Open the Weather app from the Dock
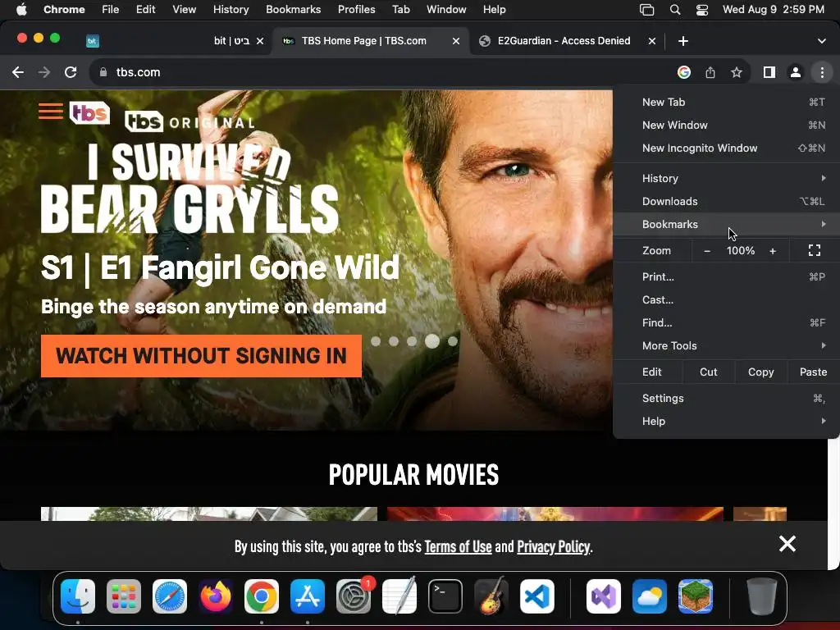The height and width of the screenshot is (630, 840). pyautogui.click(x=650, y=596)
